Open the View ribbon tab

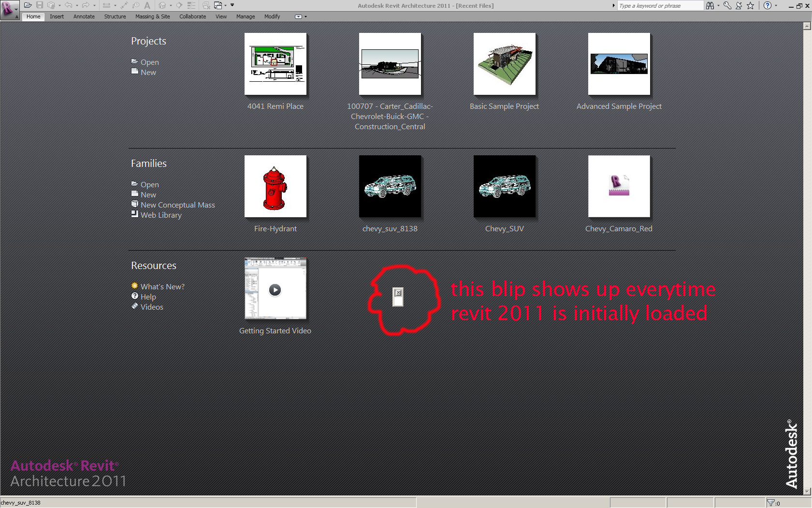pos(221,16)
